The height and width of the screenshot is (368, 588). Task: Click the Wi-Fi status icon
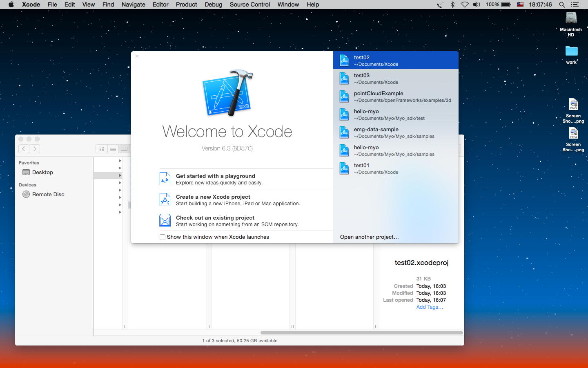pyautogui.click(x=465, y=4)
